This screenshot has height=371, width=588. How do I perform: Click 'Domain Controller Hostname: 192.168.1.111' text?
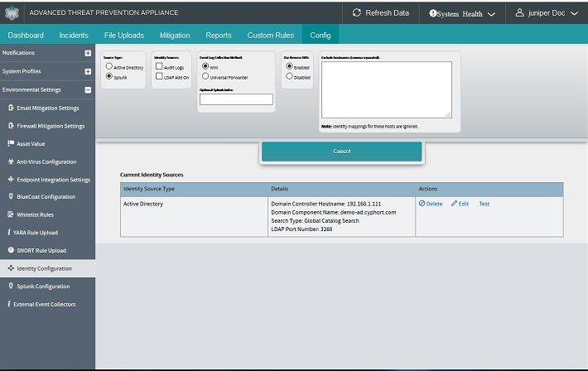click(x=325, y=204)
